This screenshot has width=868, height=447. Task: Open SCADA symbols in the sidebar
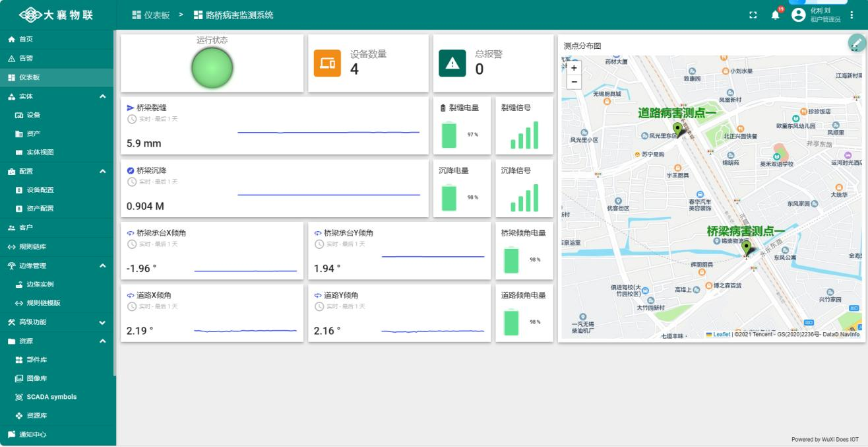57,397
